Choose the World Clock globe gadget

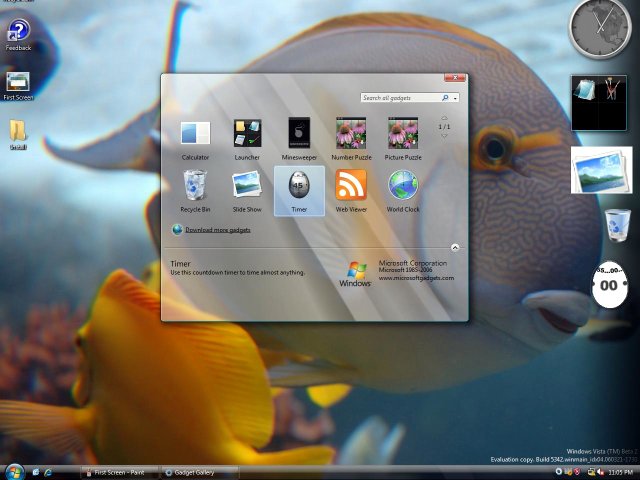(403, 186)
